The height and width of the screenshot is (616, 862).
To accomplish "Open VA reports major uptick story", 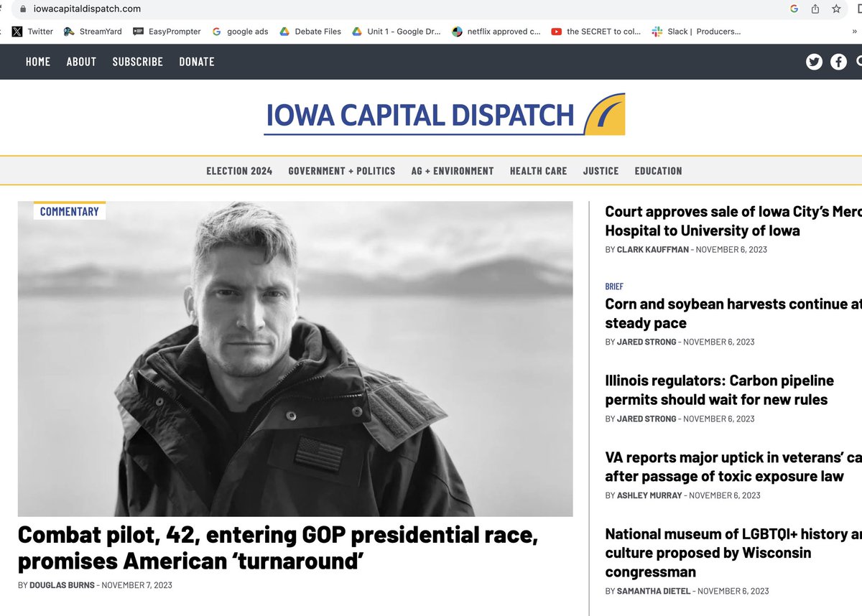I will point(733,467).
